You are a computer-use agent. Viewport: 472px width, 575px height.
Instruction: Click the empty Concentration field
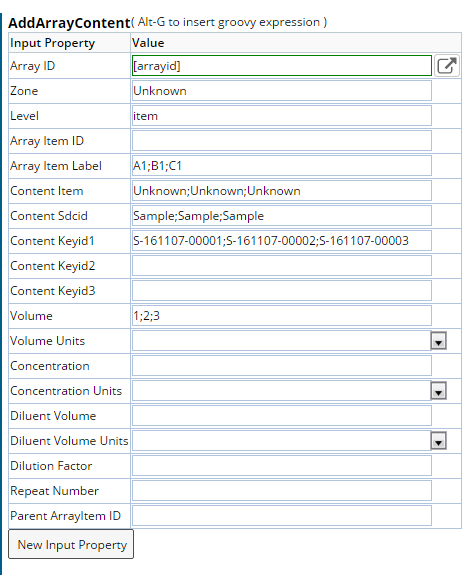[282, 366]
